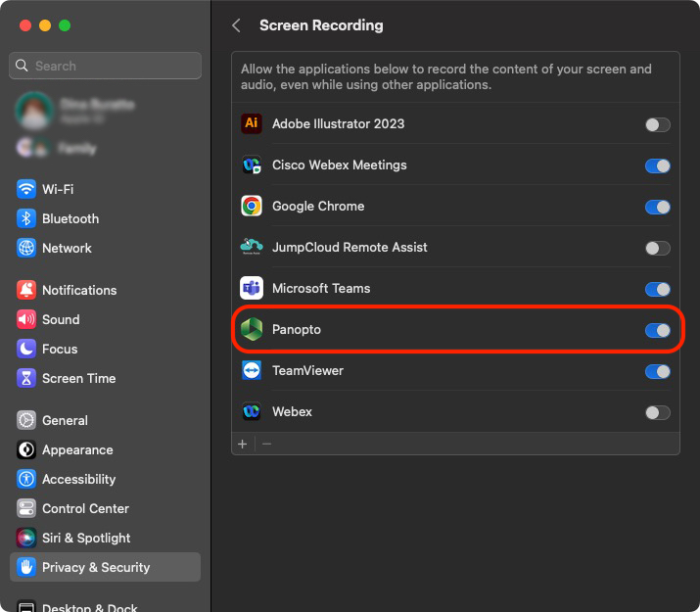The width and height of the screenshot is (700, 612).
Task: Open Notifications settings
Action: (x=105, y=290)
